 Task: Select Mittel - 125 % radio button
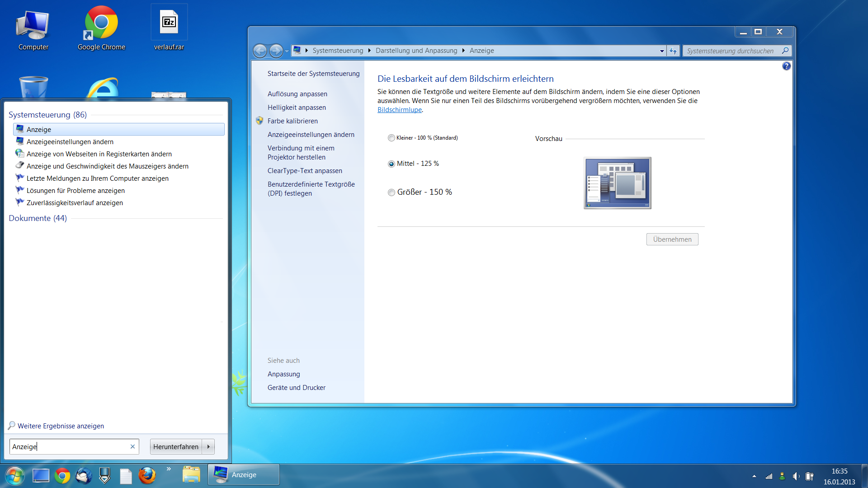click(x=392, y=164)
